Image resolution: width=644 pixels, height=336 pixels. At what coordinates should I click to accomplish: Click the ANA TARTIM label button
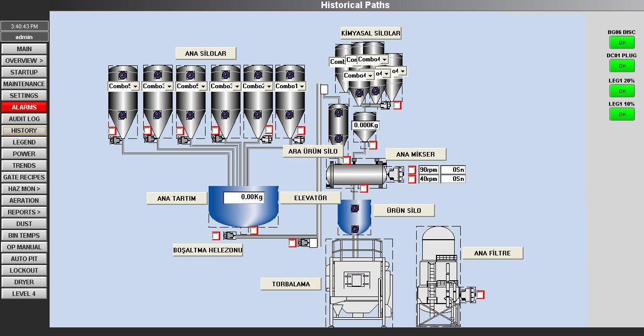[x=177, y=198]
